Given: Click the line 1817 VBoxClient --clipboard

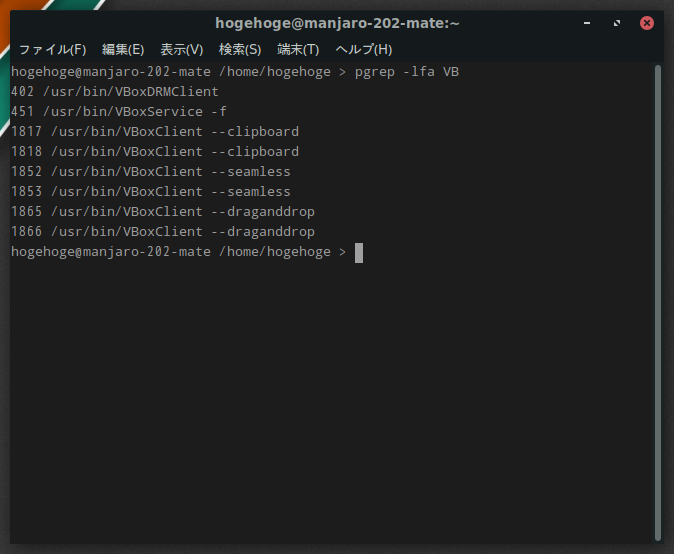Looking at the screenshot, I should pos(155,132).
